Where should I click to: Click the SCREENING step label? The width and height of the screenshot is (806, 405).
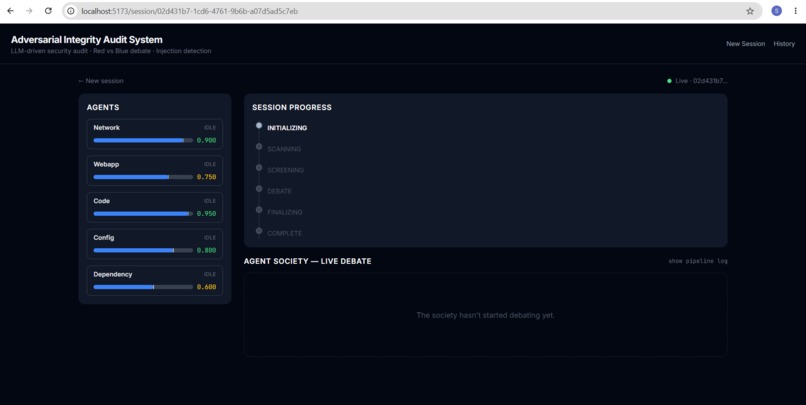(285, 170)
